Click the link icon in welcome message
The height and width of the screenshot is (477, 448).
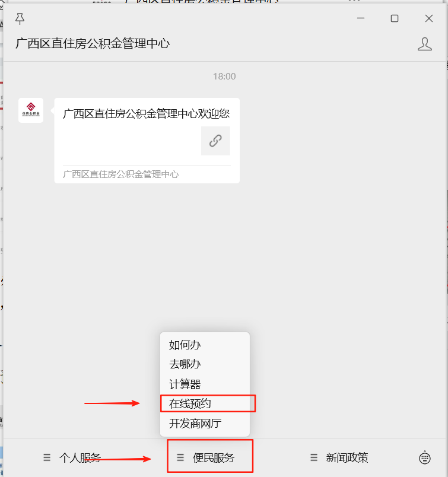point(215,141)
